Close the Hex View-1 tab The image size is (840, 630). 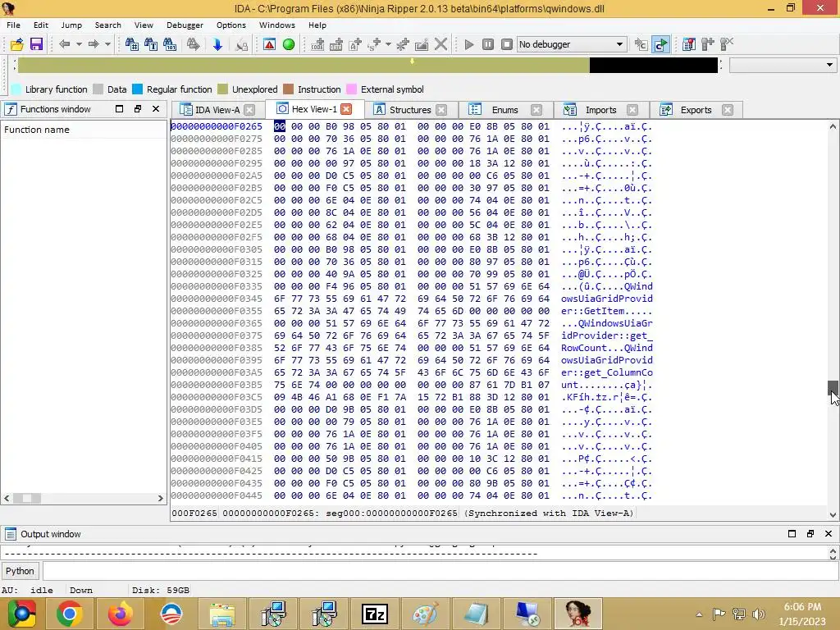tap(347, 109)
